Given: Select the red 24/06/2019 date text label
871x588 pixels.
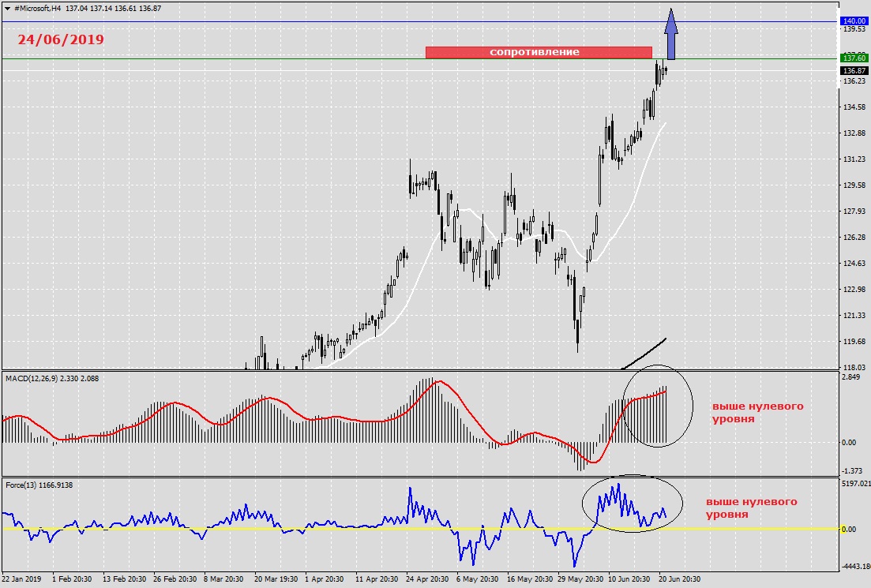Looking at the screenshot, I should point(61,39).
